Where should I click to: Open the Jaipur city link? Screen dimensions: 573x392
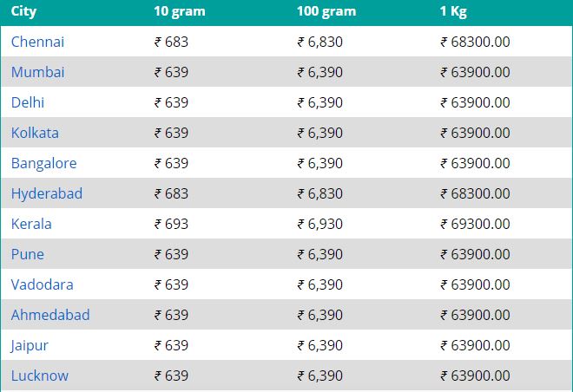[30, 345]
